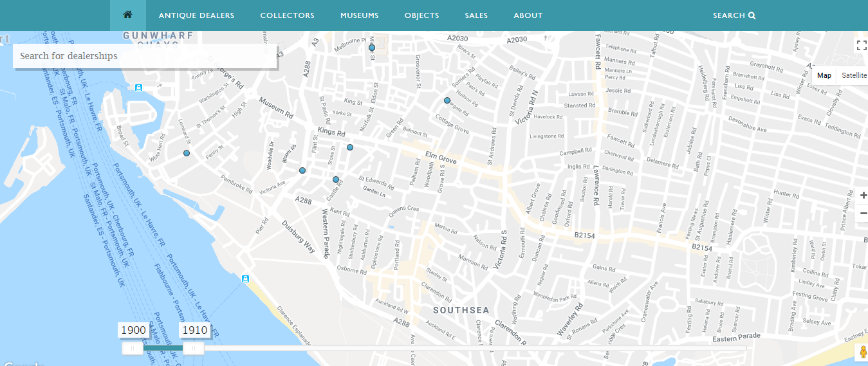Focus the Search for dealerships field
Viewport: 868px width, 366px height.
(x=145, y=56)
